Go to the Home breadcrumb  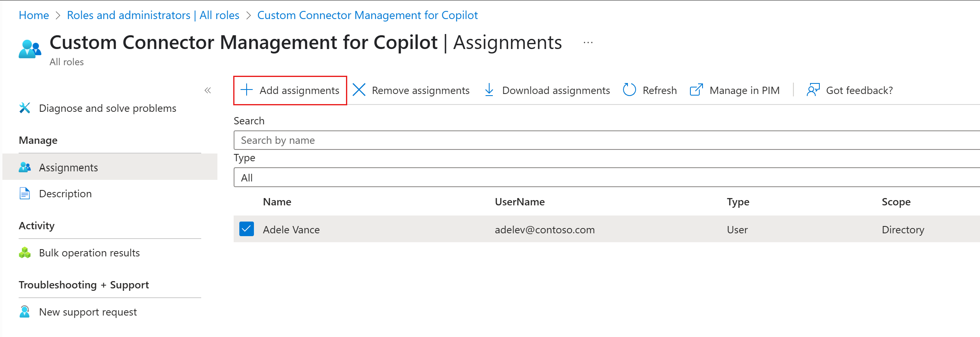[34, 15]
